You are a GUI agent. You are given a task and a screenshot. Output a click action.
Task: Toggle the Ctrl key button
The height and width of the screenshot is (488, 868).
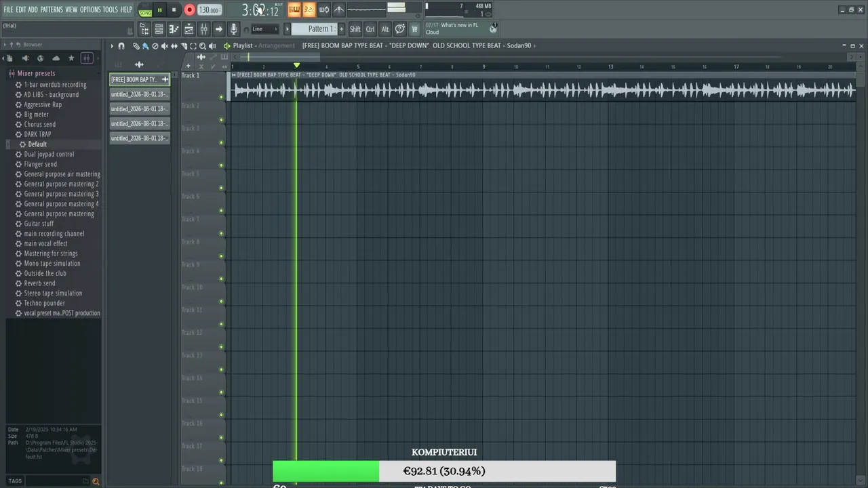click(x=370, y=29)
